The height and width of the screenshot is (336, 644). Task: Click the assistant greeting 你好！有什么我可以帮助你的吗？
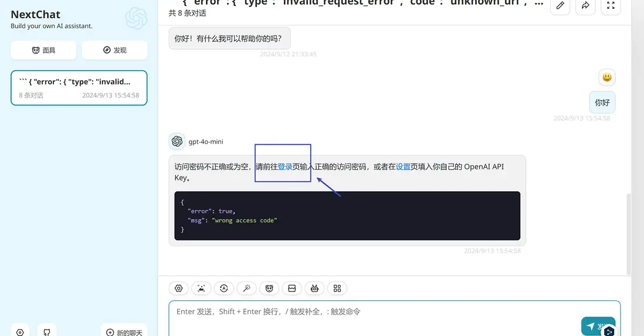point(229,39)
